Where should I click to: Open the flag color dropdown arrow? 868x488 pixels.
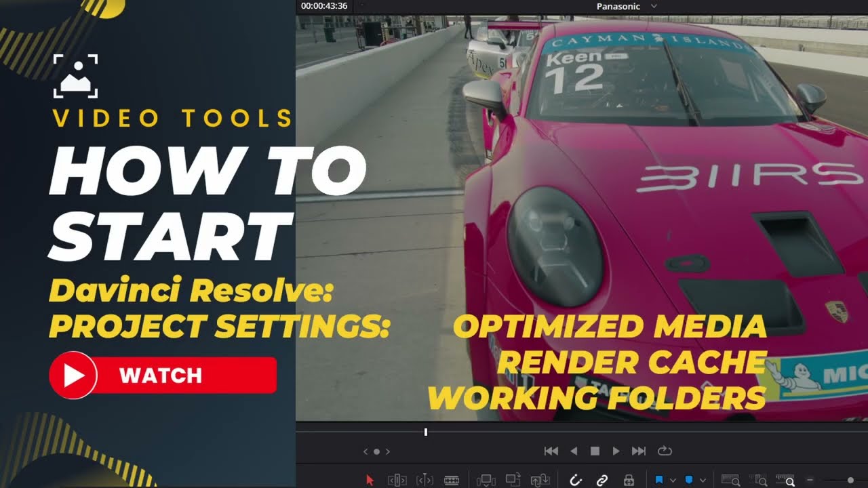click(673, 481)
